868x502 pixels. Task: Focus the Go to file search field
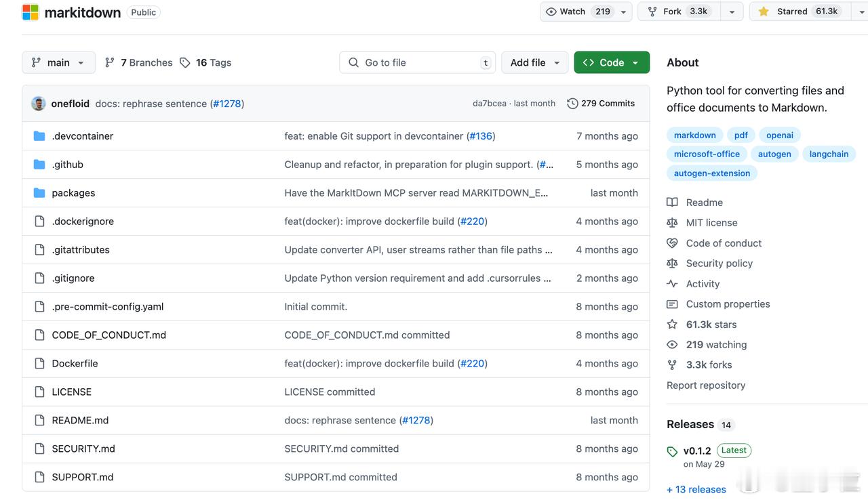417,62
